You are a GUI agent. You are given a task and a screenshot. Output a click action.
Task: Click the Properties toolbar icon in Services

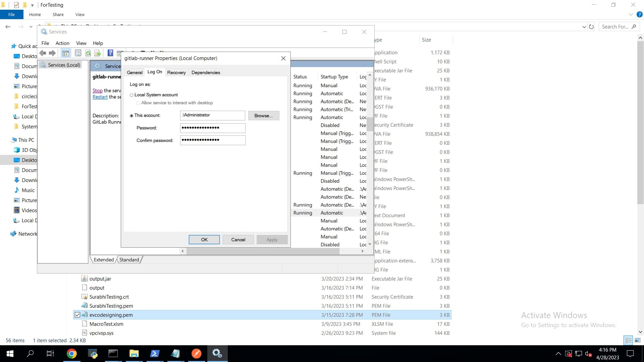tap(78, 53)
